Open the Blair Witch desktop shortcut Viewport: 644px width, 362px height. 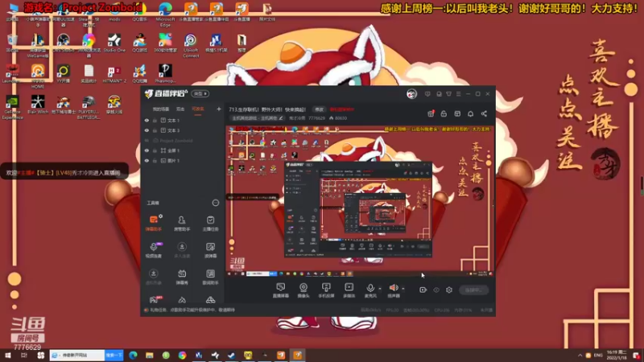pyautogui.click(x=38, y=105)
